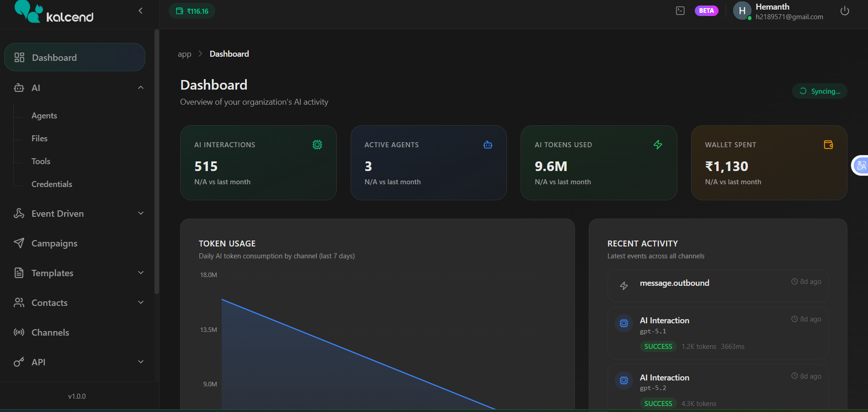Viewport: 868px width, 412px height.
Task: Expand the Templates section chevron
Action: point(141,273)
